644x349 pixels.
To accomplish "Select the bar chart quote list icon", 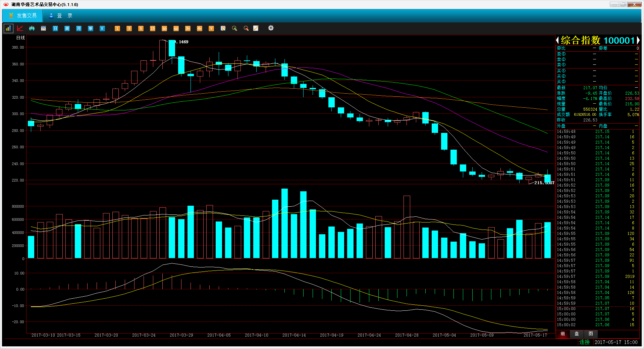I will [8, 29].
